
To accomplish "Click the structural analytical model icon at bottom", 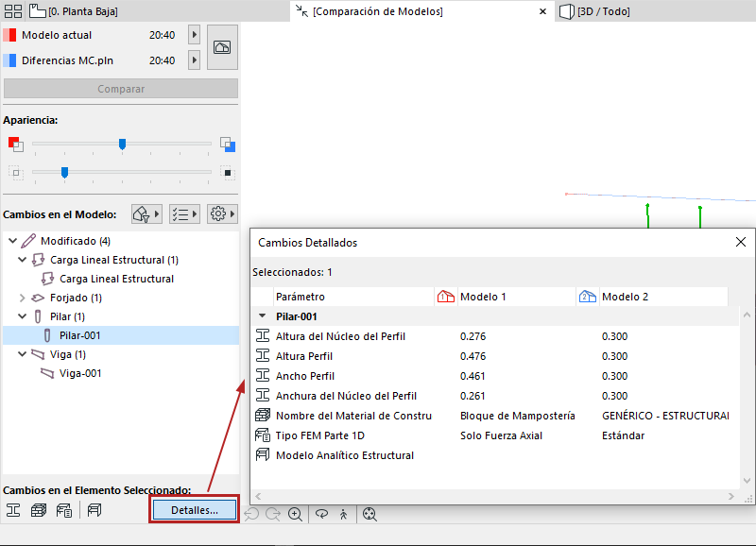I will (94, 510).
